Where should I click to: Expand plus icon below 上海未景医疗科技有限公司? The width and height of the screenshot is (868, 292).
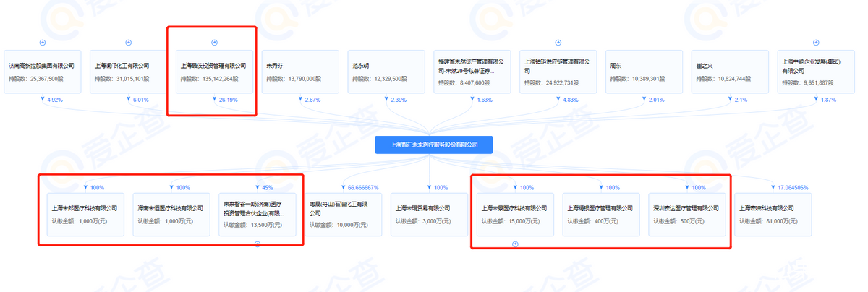[x=515, y=244]
